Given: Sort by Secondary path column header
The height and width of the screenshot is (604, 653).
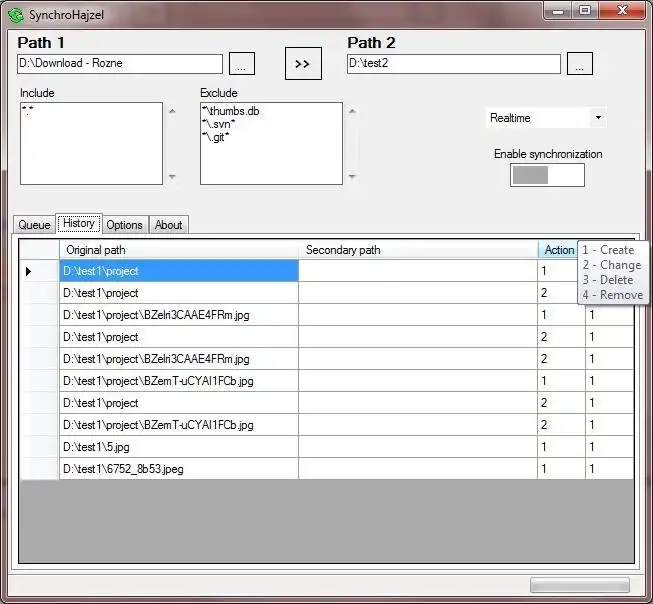Looking at the screenshot, I should (x=418, y=250).
